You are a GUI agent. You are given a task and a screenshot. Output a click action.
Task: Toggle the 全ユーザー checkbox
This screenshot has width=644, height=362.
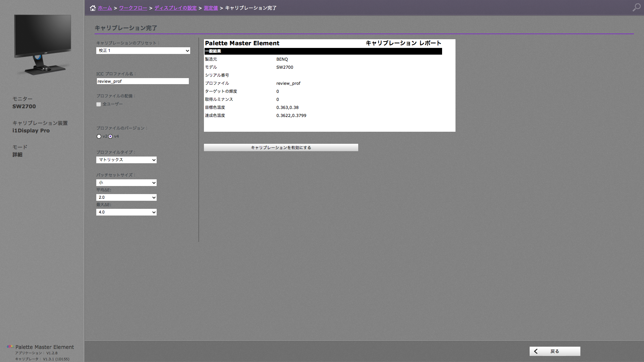pyautogui.click(x=99, y=104)
